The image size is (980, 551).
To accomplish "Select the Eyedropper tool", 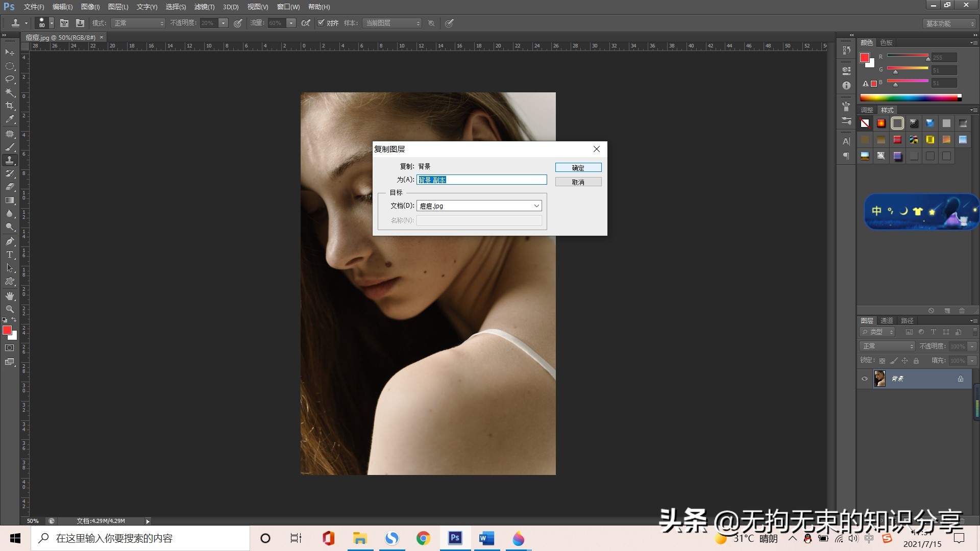I will 10,119.
